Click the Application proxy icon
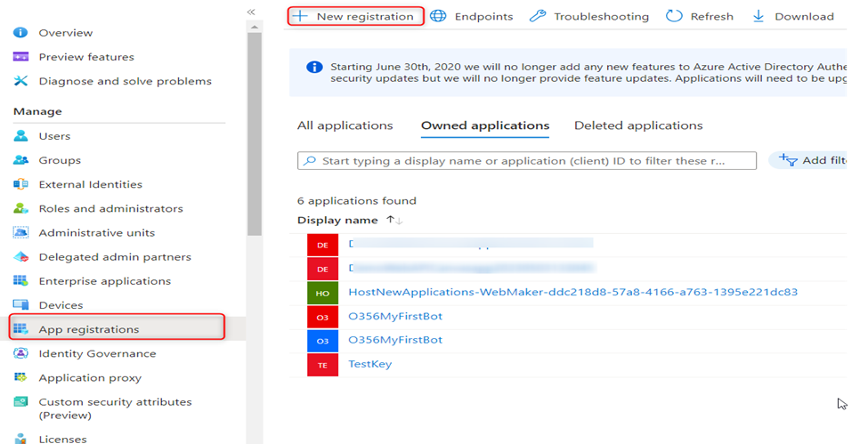This screenshot has height=444, width=868. pyautogui.click(x=20, y=377)
